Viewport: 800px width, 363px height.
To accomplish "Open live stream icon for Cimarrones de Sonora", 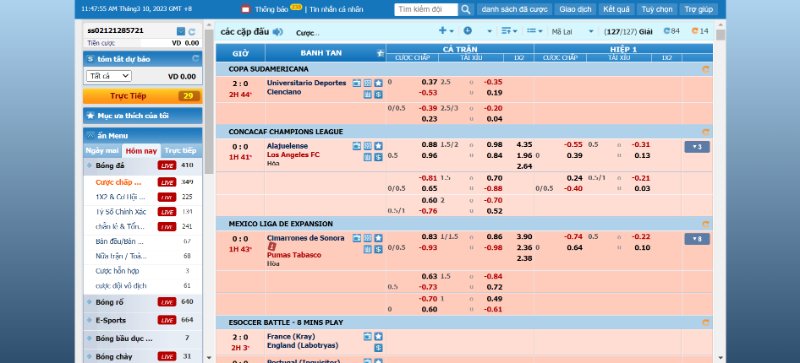I will (357, 238).
